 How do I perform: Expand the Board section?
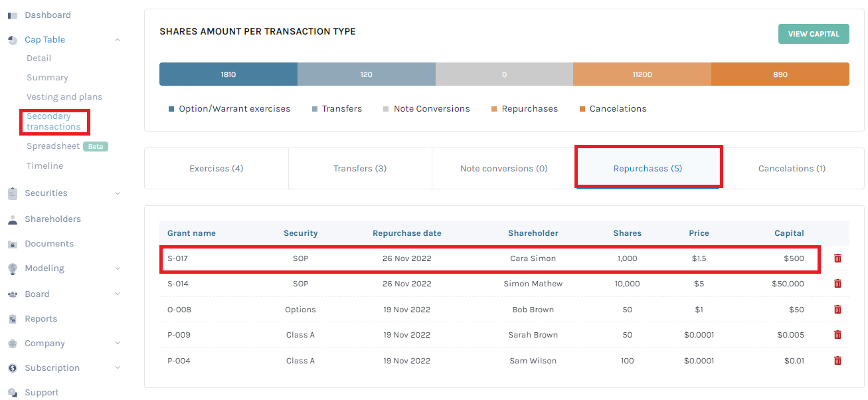[x=118, y=293]
